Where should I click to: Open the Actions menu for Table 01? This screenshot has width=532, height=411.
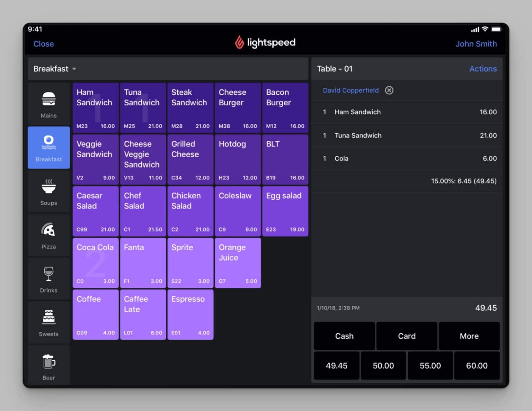click(483, 69)
